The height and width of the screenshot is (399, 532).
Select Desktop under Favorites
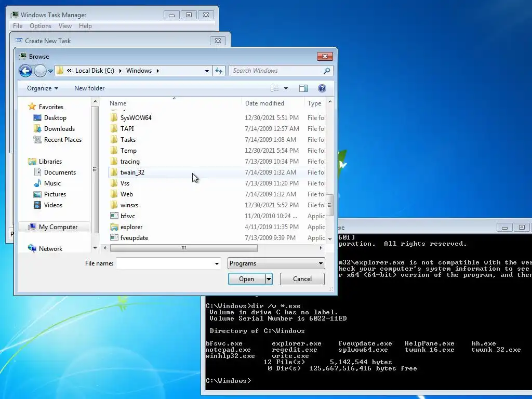[x=55, y=118]
